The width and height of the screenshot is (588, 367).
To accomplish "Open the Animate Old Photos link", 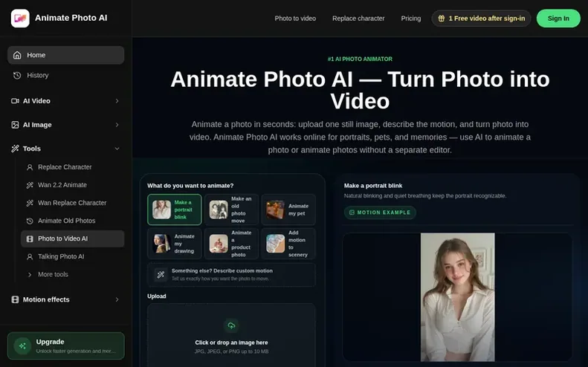I will click(x=66, y=221).
